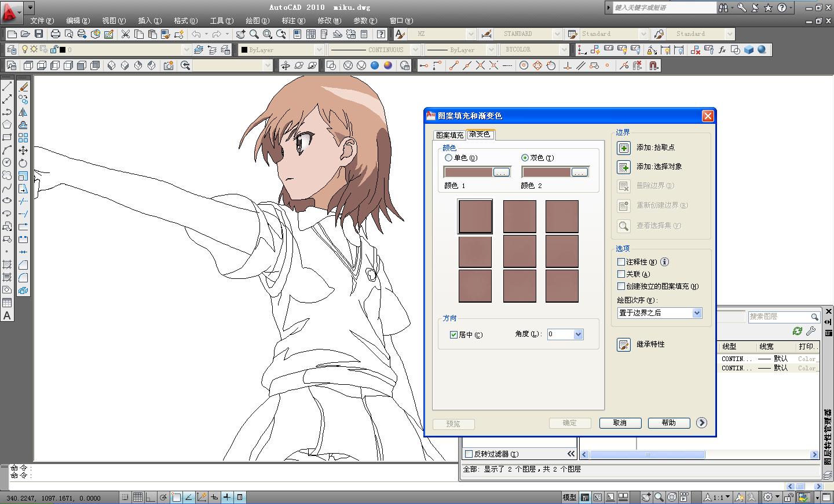834x504 pixels.
Task: Open the Angle (角度) dropdown
Action: click(x=577, y=334)
